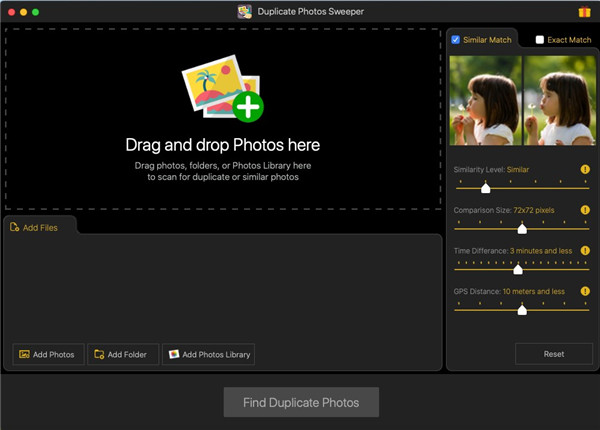Click info icon beside GPS Distance

click(585, 291)
